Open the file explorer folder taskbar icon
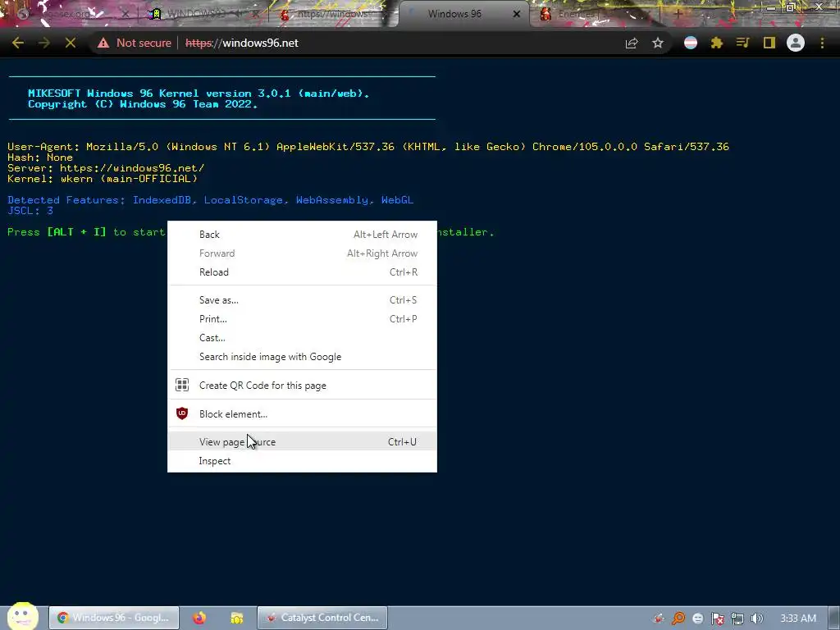Screen dimensions: 840x630 click(237, 618)
